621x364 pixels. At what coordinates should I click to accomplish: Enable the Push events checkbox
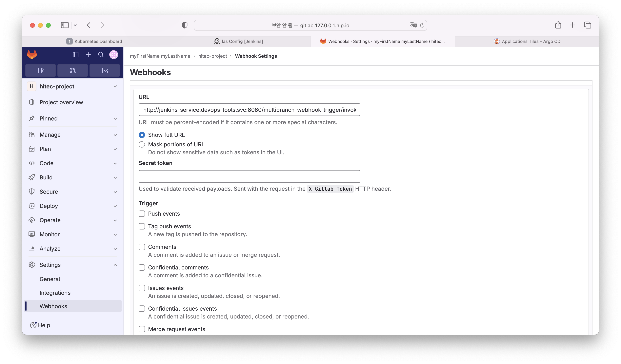(x=142, y=214)
